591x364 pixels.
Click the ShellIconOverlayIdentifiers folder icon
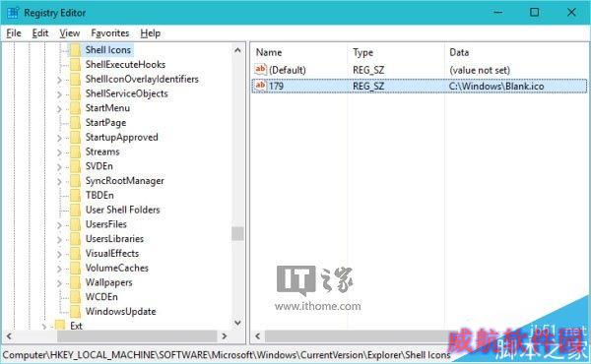(x=76, y=79)
